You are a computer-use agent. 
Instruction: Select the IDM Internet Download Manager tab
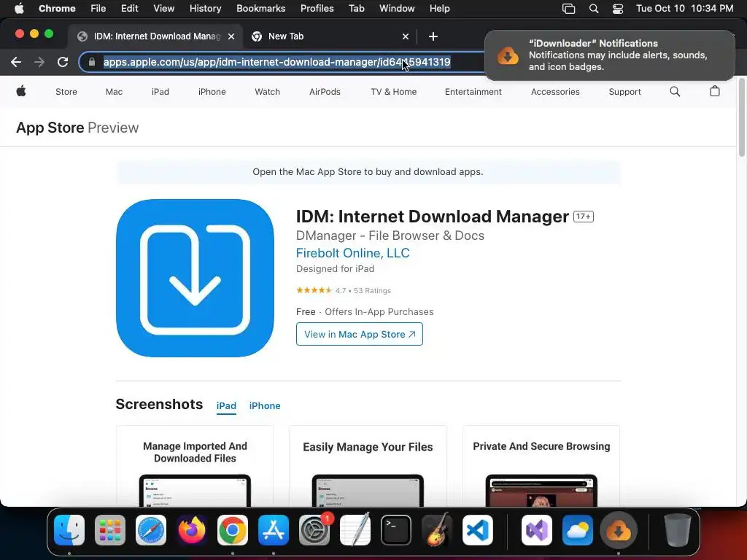coord(156,36)
